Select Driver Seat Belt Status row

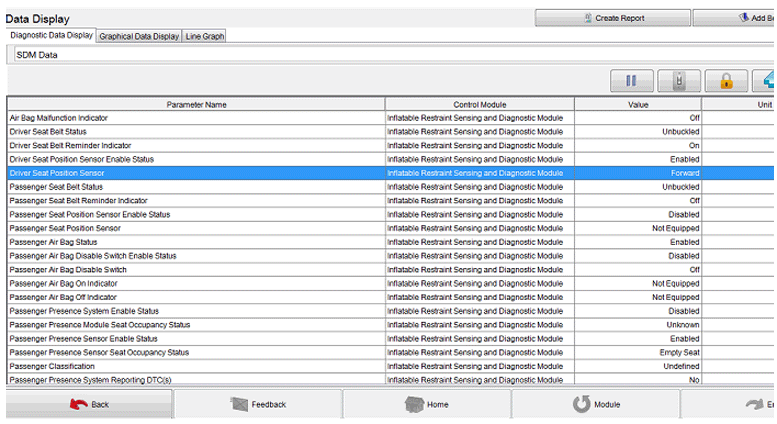coord(390,132)
